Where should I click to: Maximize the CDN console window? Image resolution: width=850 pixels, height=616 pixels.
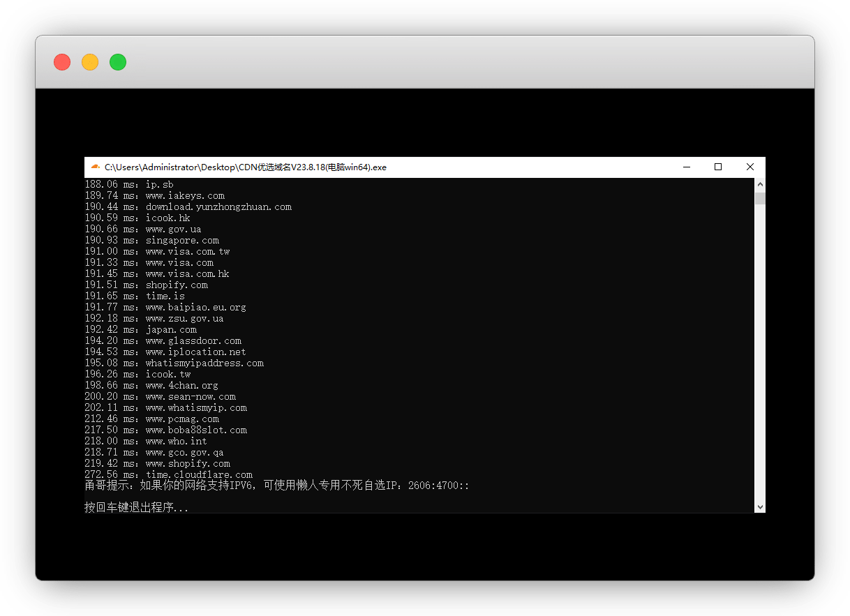(x=718, y=167)
